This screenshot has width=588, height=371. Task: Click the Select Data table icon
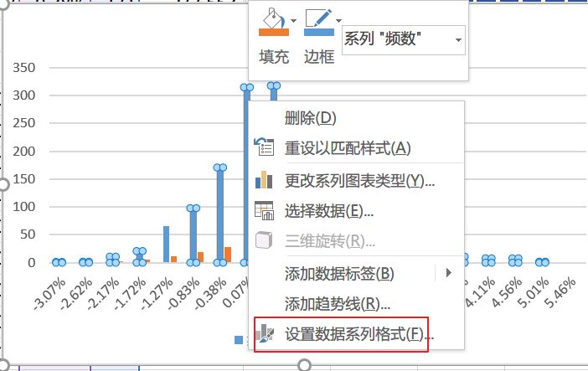point(264,210)
